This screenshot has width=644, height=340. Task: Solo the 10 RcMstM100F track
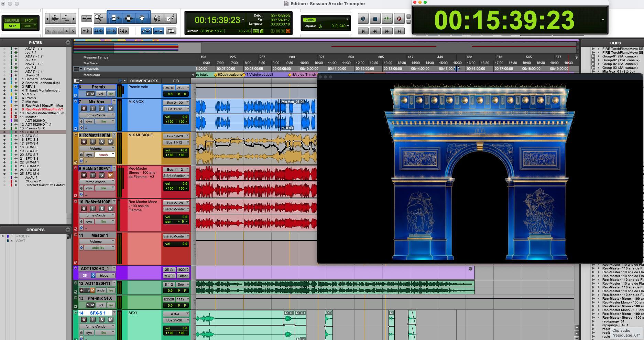(102, 208)
